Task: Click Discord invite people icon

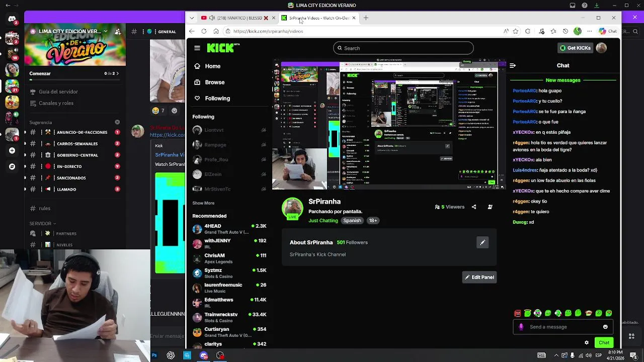Action: coord(118,31)
